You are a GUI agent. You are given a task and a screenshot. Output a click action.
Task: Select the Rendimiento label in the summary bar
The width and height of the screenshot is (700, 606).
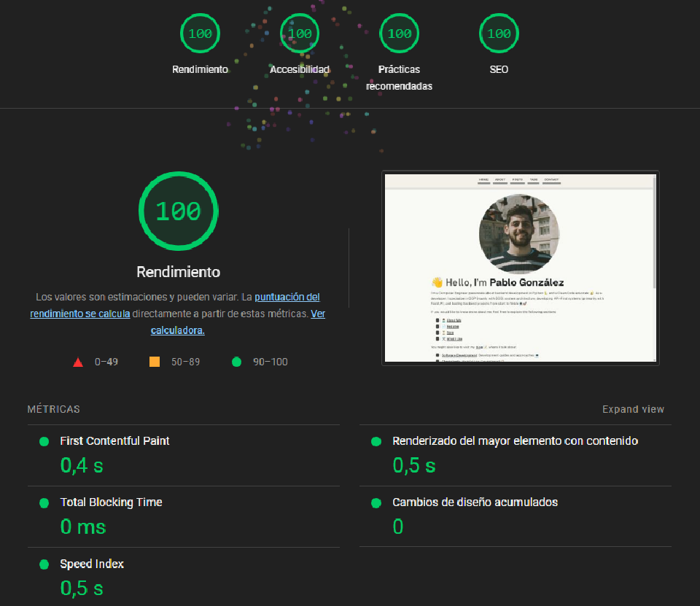[x=200, y=69]
